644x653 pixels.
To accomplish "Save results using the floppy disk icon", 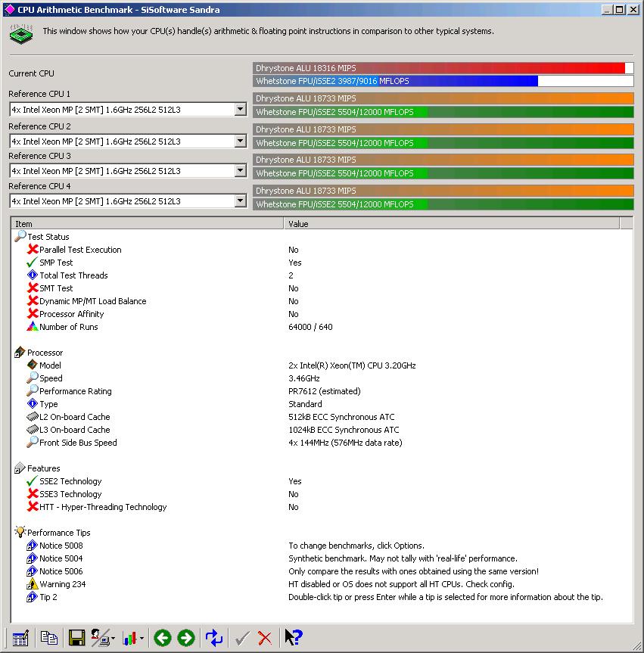I will [76, 638].
